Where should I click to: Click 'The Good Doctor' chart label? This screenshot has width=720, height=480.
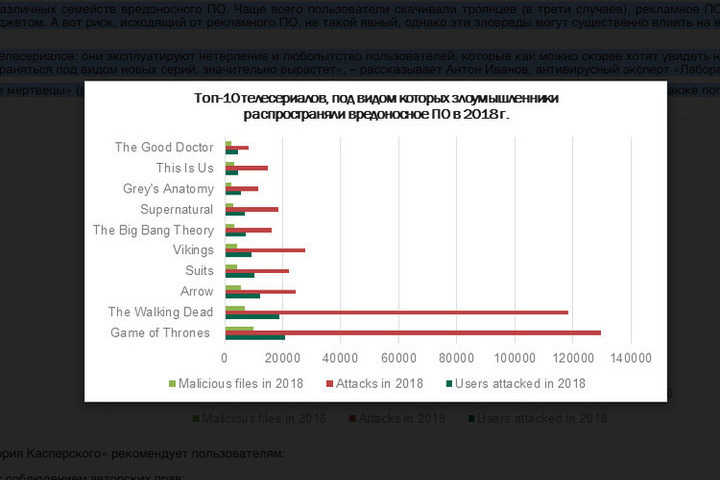pyautogui.click(x=164, y=147)
